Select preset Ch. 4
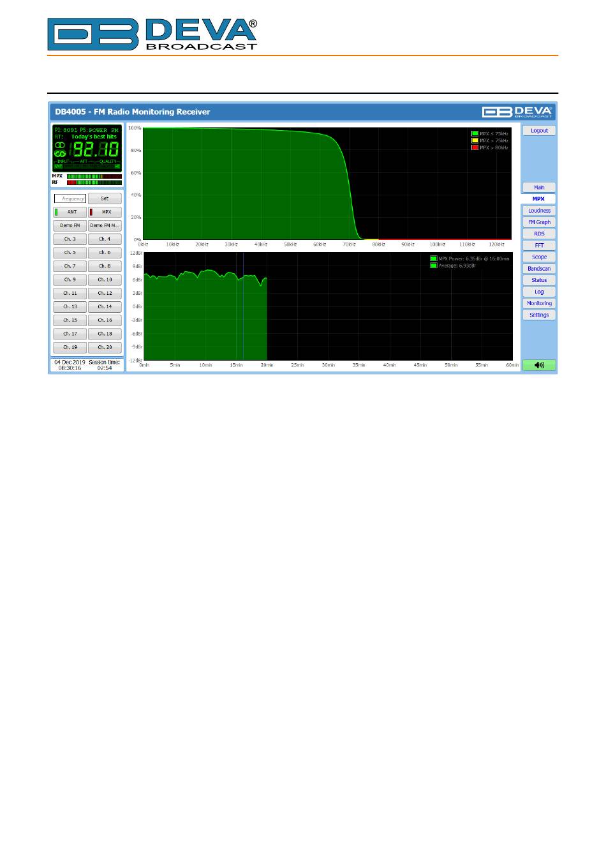 coord(105,239)
